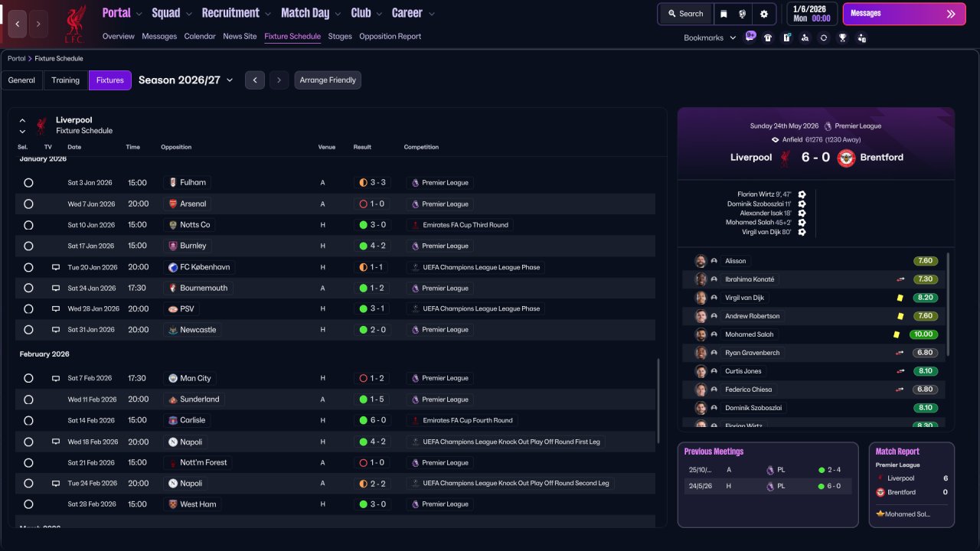Click the West Ham club badge
Screen dimensions: 980x551
173,504
